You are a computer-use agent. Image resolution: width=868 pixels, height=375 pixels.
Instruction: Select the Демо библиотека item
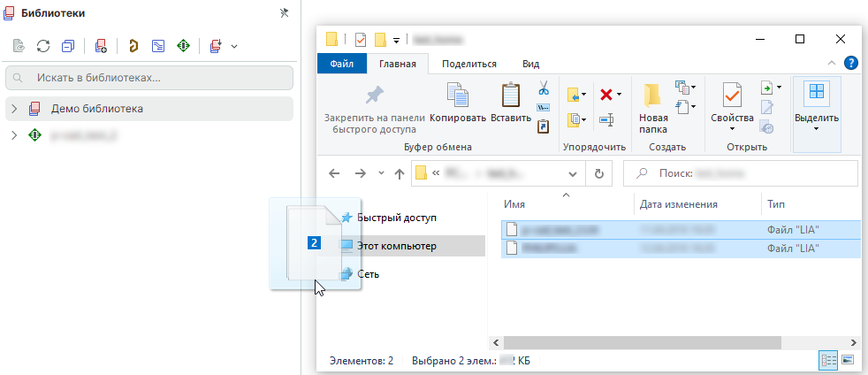pyautogui.click(x=149, y=109)
